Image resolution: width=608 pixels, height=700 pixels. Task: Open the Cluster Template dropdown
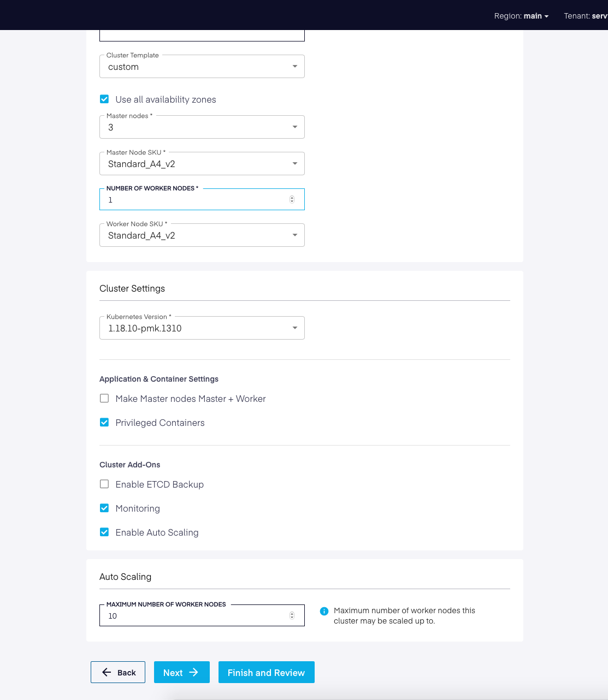click(x=202, y=67)
